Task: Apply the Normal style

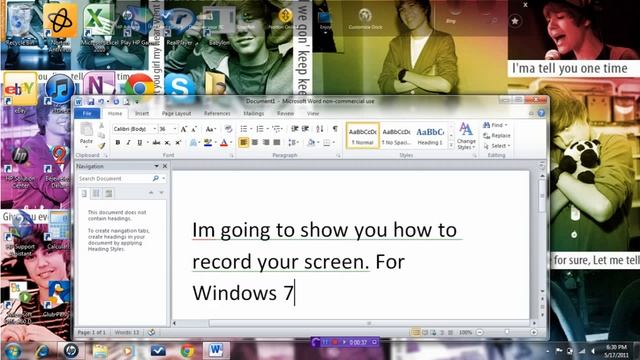Action: point(362,136)
